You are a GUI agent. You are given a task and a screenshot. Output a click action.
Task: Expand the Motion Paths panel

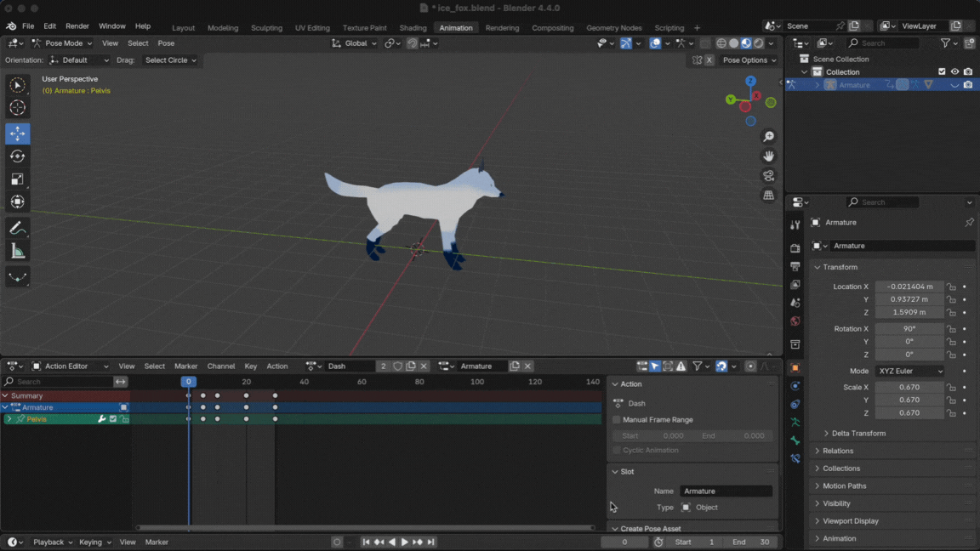coord(844,486)
